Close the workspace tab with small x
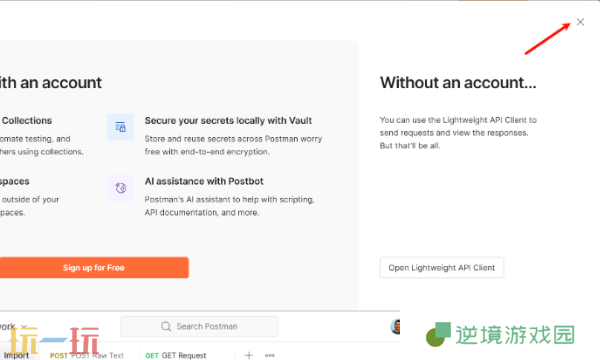 24,327
